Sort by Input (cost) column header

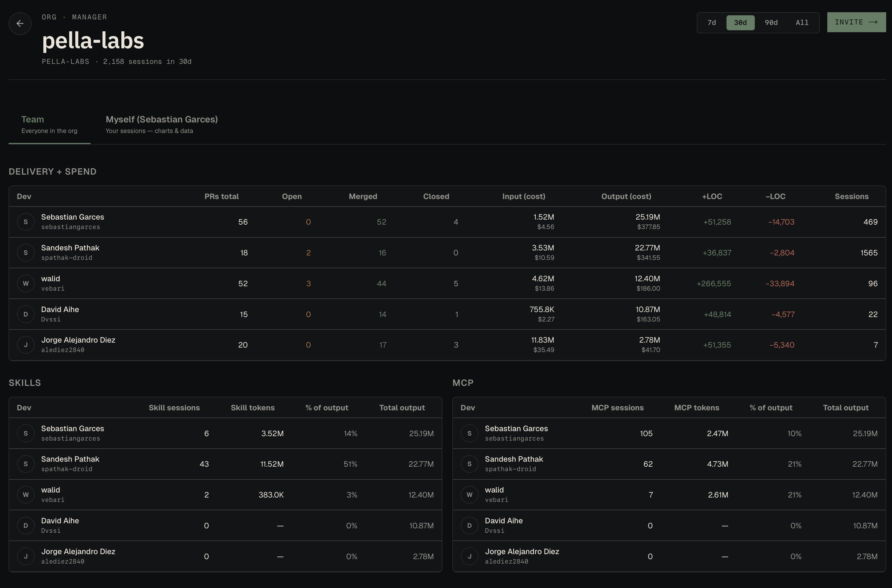[524, 196]
